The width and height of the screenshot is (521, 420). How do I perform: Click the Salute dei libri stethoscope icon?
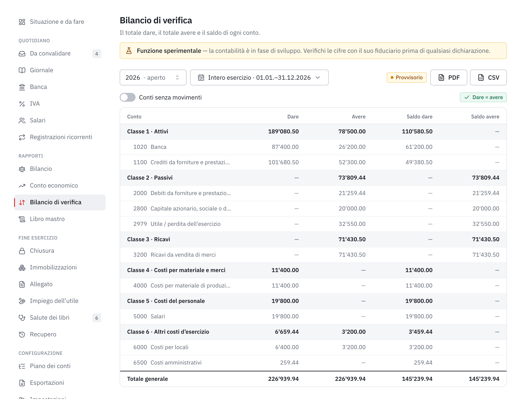22,317
